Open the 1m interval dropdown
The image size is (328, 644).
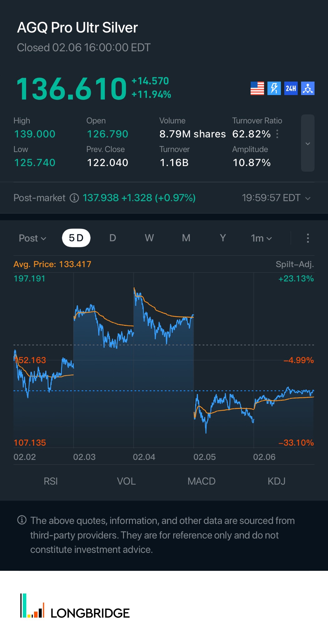(x=261, y=238)
